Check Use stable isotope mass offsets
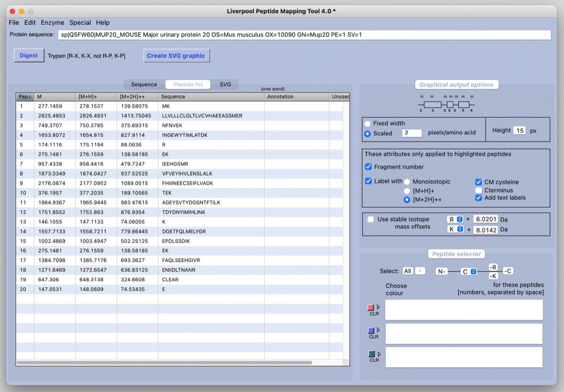This screenshot has width=564, height=392. (371, 220)
